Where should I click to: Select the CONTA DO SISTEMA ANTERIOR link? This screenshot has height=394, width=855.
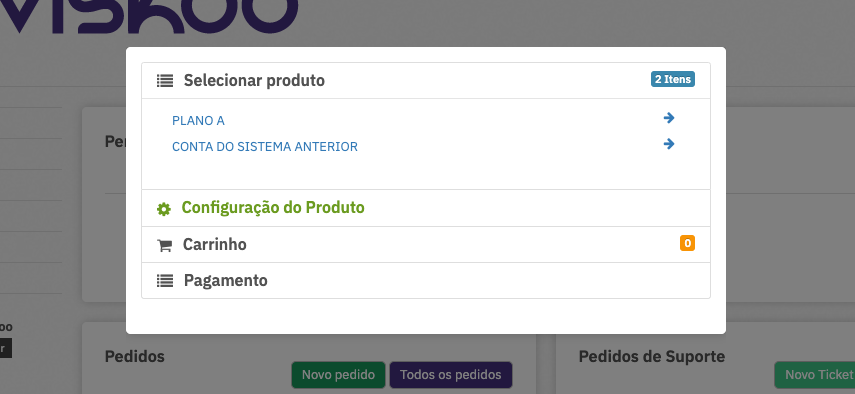265,147
